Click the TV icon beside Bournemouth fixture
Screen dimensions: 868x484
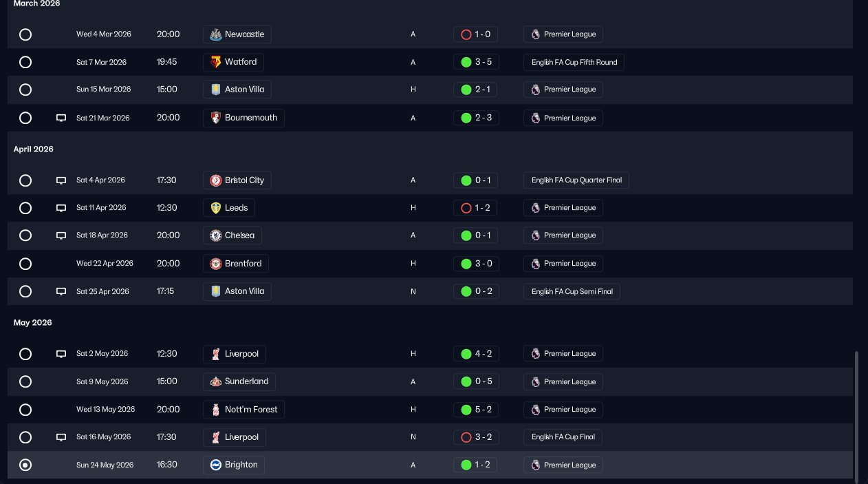(x=61, y=118)
